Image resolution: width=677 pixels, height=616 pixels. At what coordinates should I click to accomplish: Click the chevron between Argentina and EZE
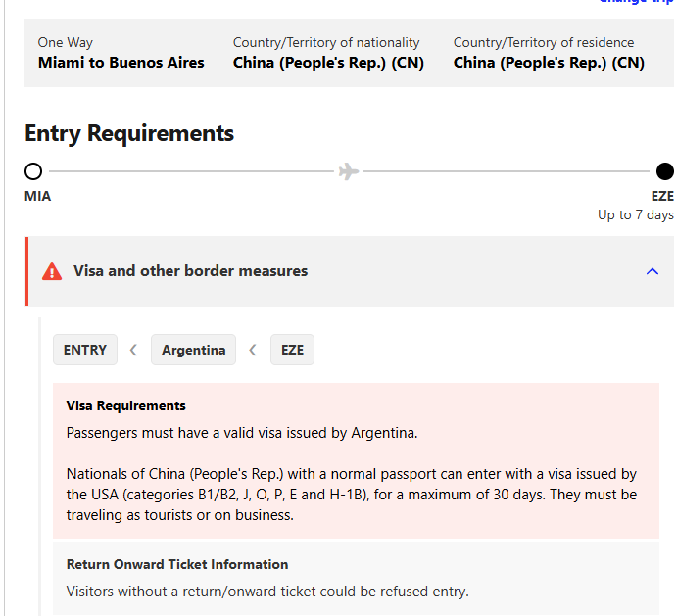pos(253,350)
